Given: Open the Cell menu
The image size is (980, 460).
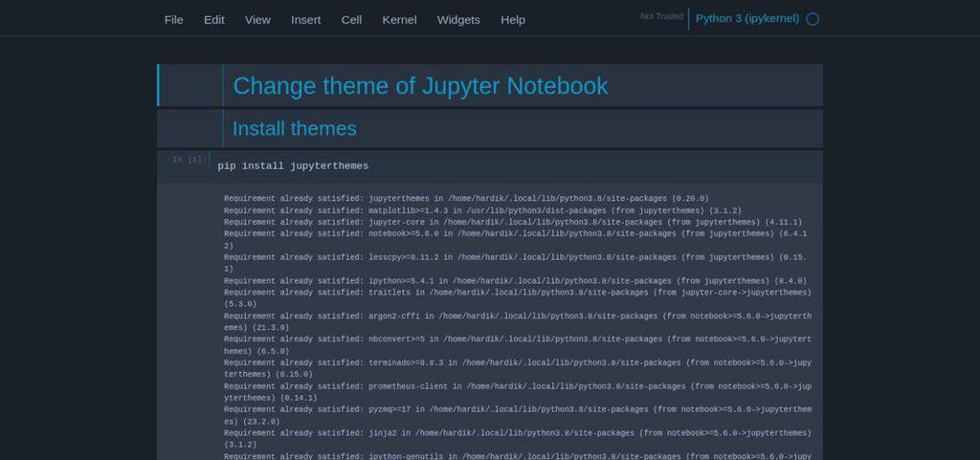Looking at the screenshot, I should point(351,20).
